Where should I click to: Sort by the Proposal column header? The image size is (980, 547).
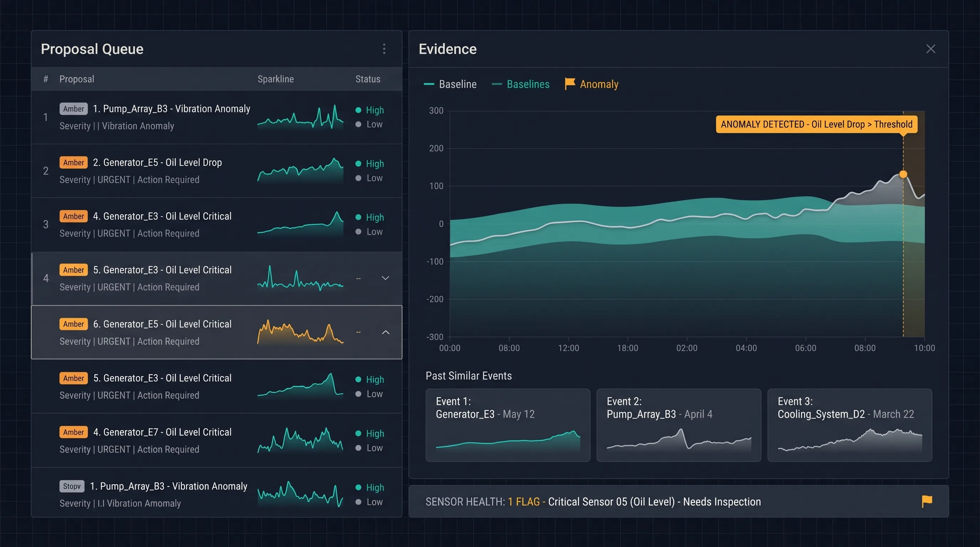pos(77,79)
